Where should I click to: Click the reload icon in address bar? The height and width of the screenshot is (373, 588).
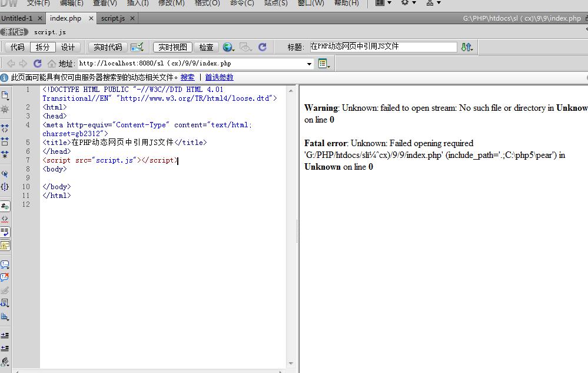(x=38, y=64)
